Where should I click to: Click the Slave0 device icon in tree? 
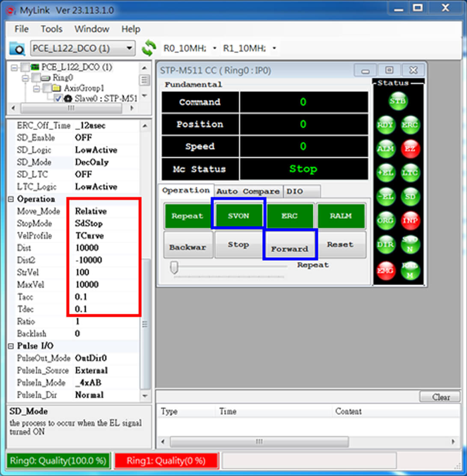point(68,99)
